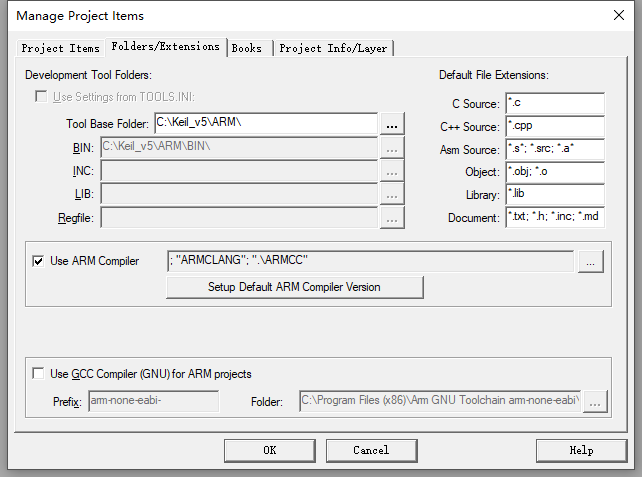This screenshot has height=477, width=642.
Task: Open Help for this dialog
Action: pos(581,450)
